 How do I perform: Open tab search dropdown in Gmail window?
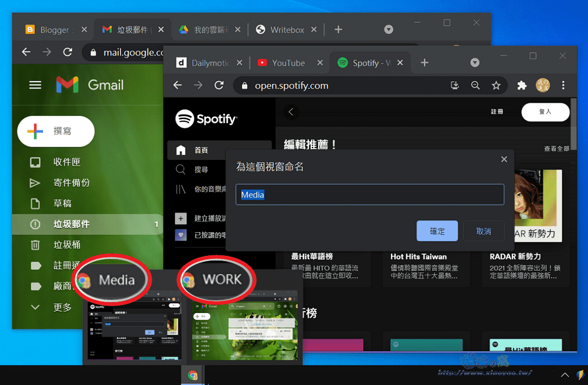tap(389, 29)
